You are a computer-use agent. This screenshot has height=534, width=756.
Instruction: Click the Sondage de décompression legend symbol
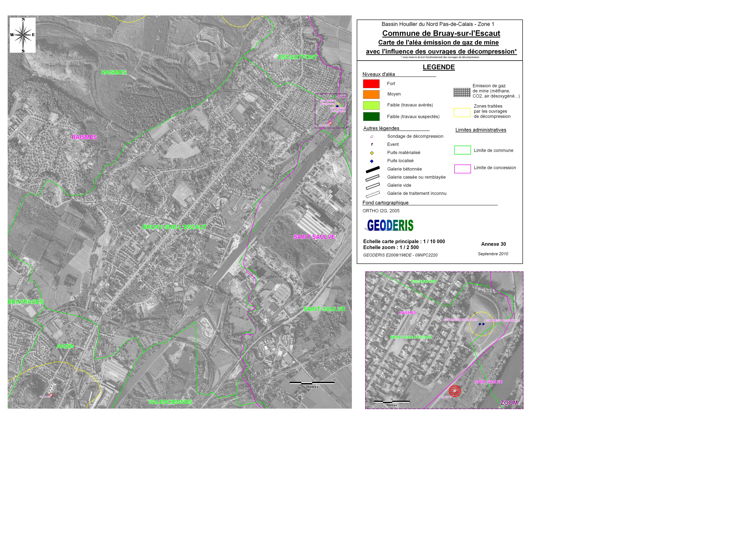click(x=372, y=137)
